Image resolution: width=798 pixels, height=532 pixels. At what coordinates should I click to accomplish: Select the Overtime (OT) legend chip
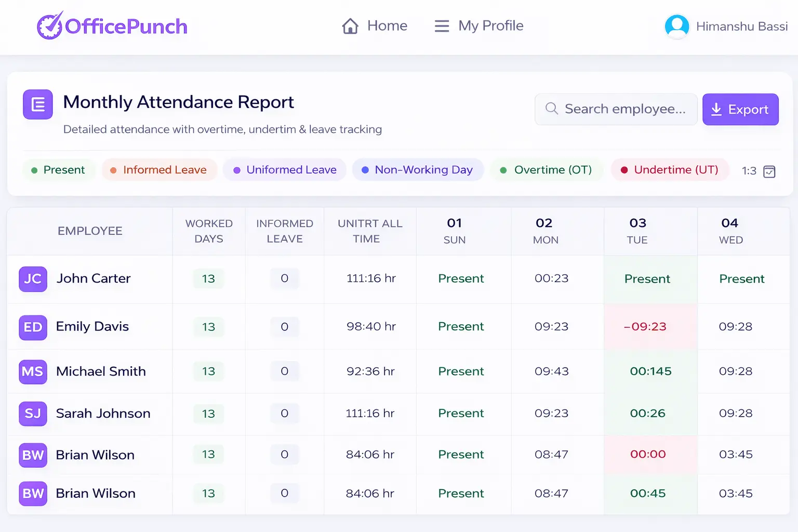tap(546, 170)
